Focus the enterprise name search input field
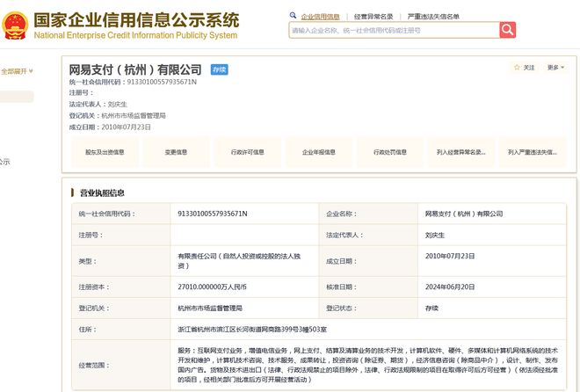The height and width of the screenshot is (392, 580). tap(394, 31)
